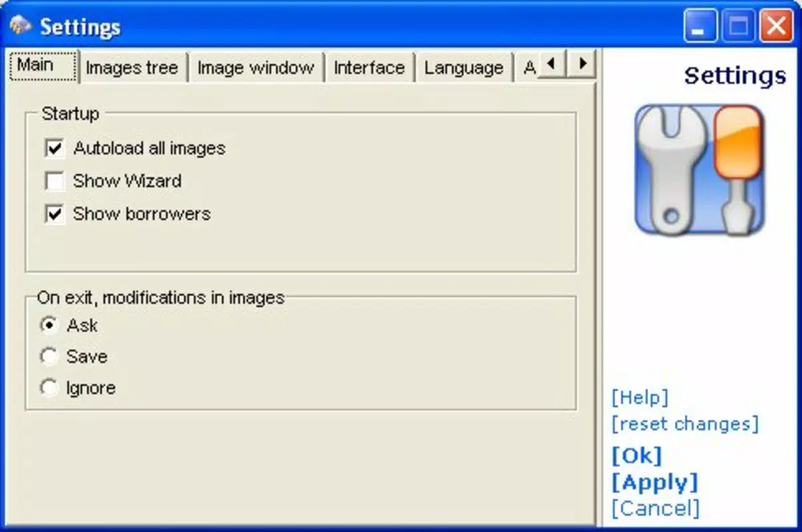Select the Ask radio option
802x532 pixels.
tap(49, 325)
